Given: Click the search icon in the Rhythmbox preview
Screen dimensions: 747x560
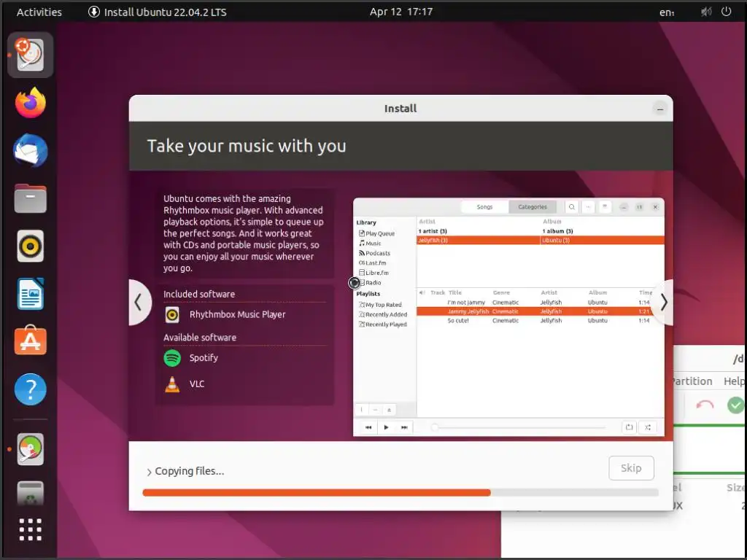Looking at the screenshot, I should (x=572, y=206).
